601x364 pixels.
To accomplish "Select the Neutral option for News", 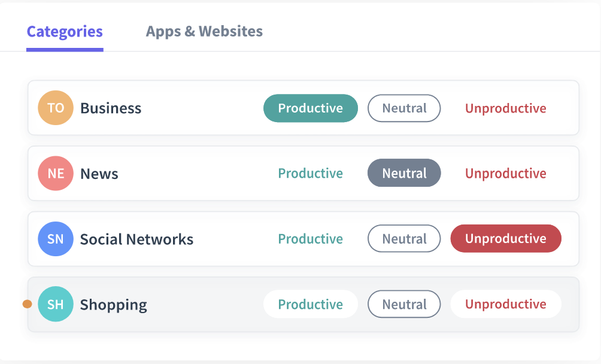I will click(404, 174).
